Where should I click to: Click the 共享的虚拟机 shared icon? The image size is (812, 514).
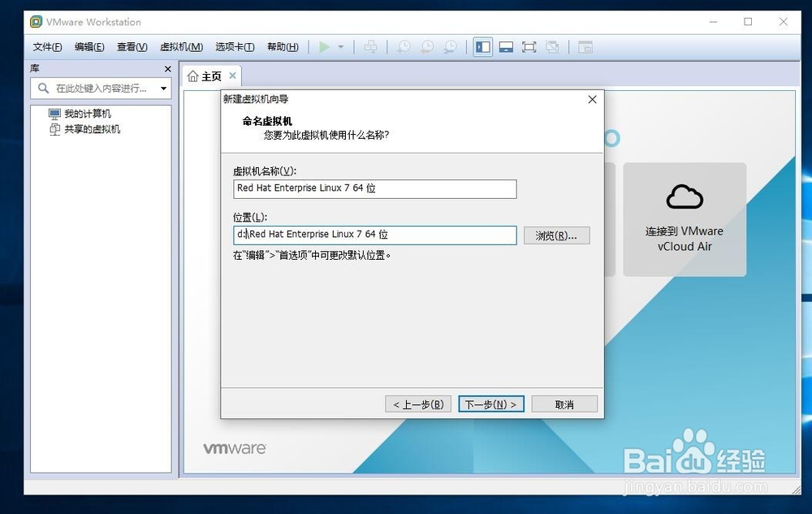click(x=54, y=129)
